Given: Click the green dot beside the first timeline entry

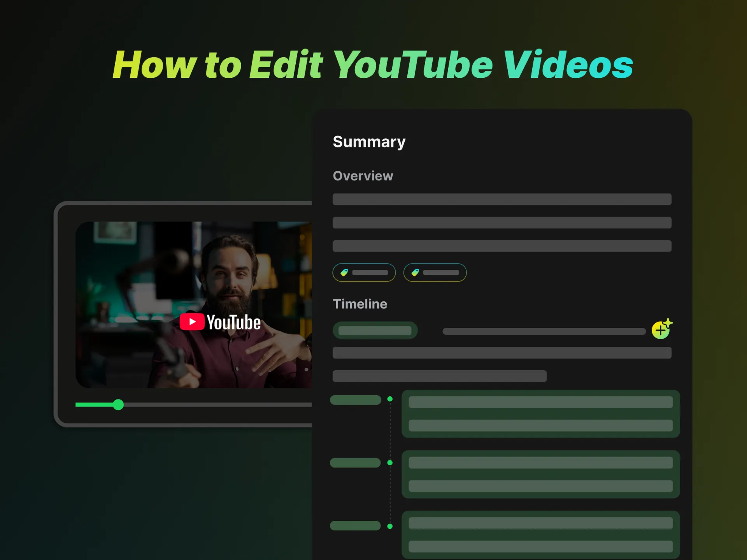Looking at the screenshot, I should click(390, 398).
